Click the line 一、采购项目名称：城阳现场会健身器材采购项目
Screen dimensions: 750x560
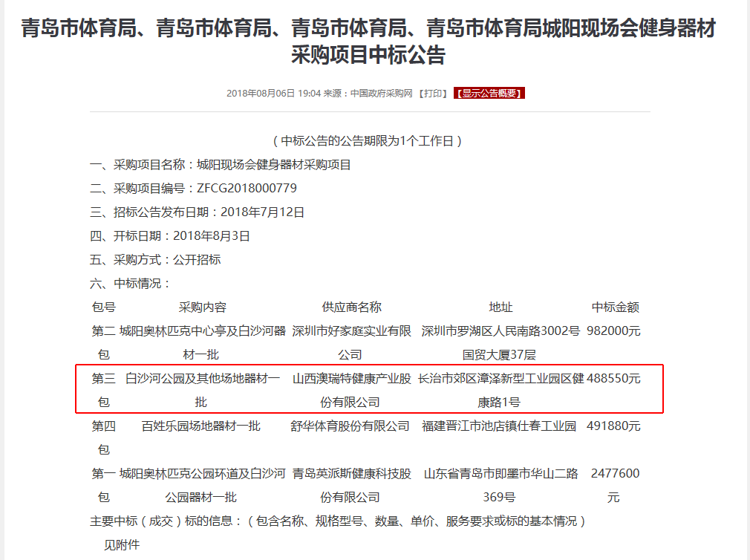pos(221,165)
